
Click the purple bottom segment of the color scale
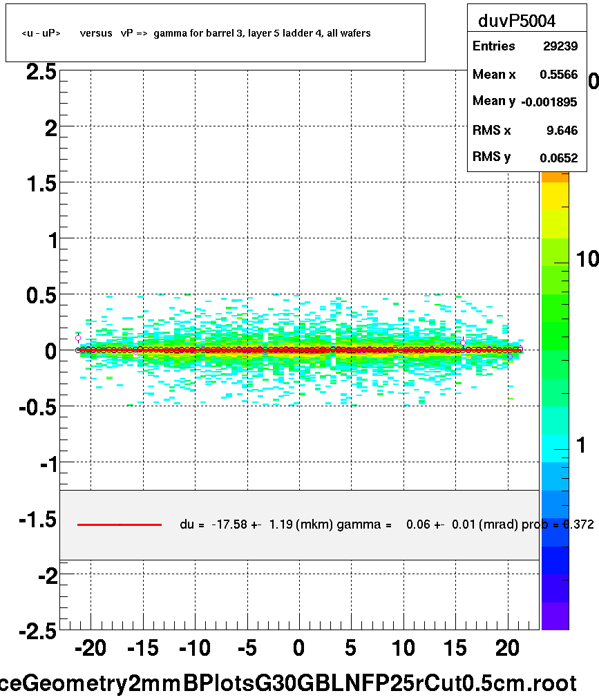point(555,616)
